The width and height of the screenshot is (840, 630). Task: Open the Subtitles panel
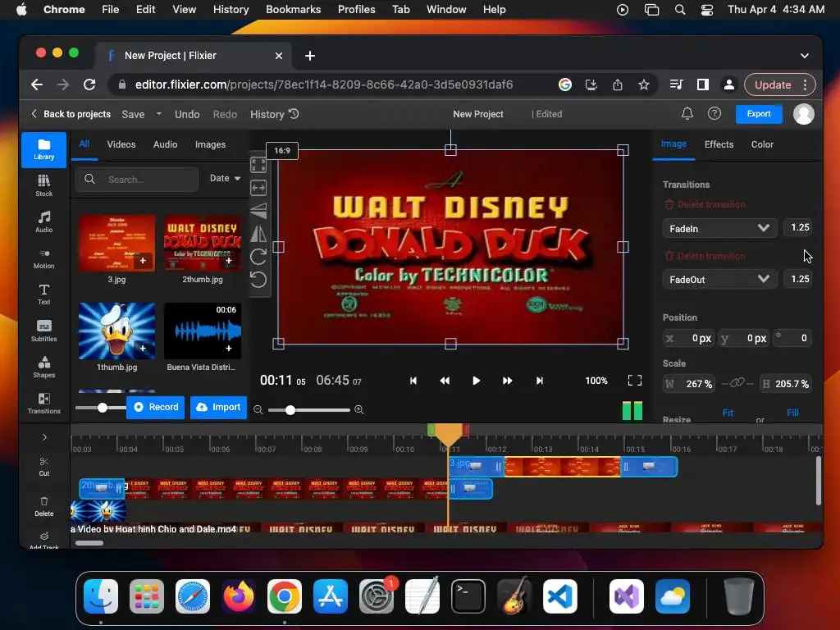coord(44,331)
